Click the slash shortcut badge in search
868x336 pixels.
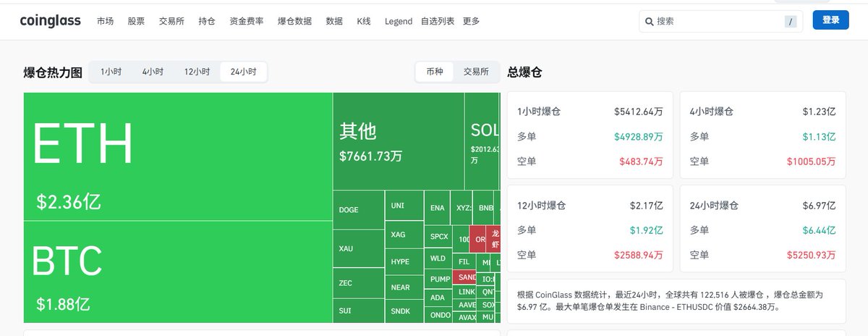click(x=791, y=22)
